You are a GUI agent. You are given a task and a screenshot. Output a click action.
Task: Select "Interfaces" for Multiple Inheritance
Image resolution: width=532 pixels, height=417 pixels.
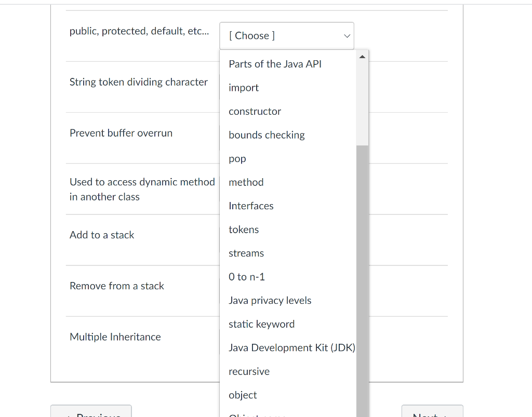[x=251, y=206]
